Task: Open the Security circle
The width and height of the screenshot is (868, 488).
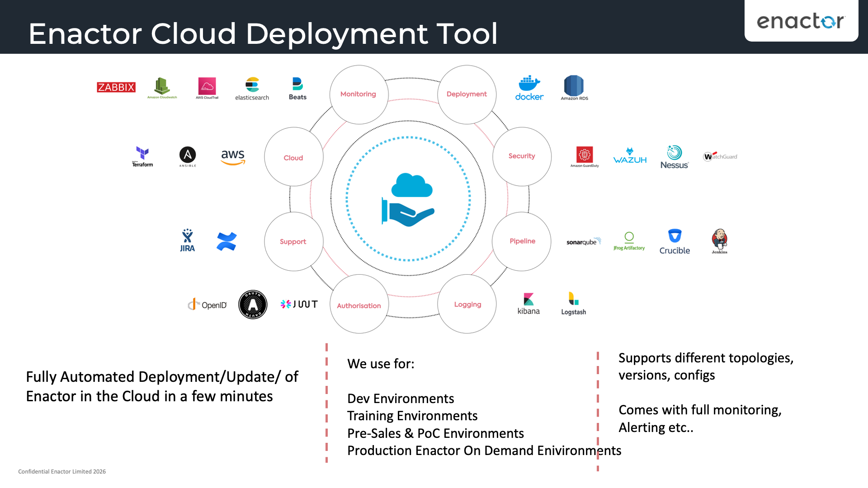Action: click(522, 156)
